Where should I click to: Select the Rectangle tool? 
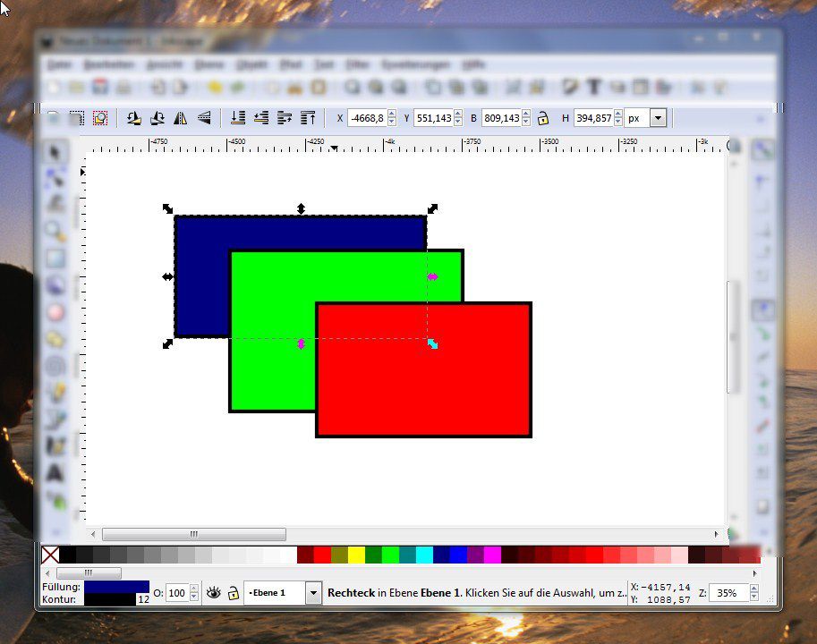pyautogui.click(x=55, y=259)
